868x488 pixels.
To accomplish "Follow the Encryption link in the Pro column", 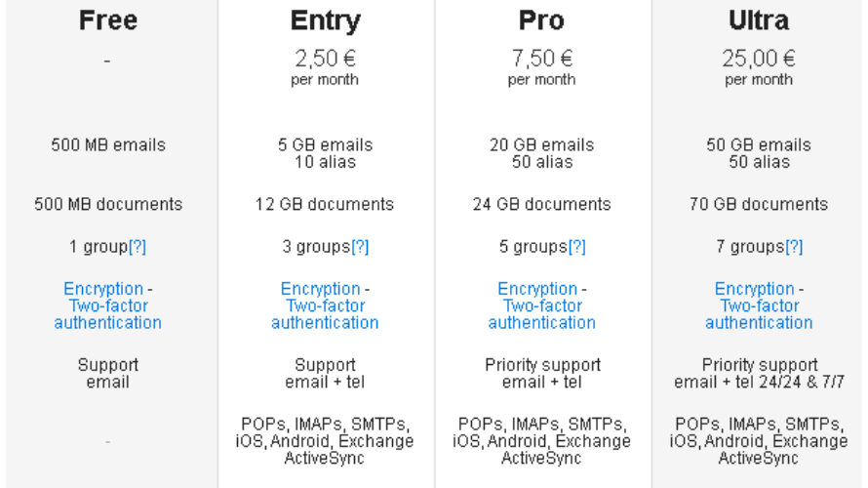I will point(537,289).
